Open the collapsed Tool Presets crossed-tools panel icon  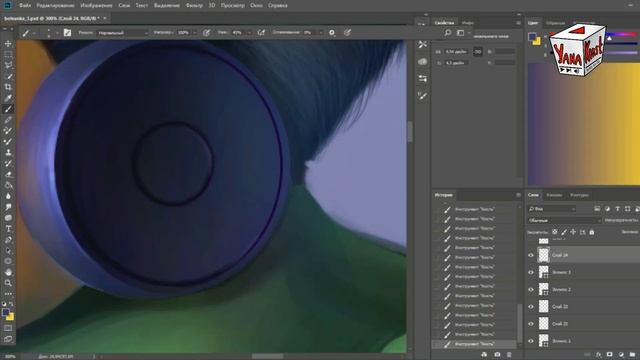(422, 44)
